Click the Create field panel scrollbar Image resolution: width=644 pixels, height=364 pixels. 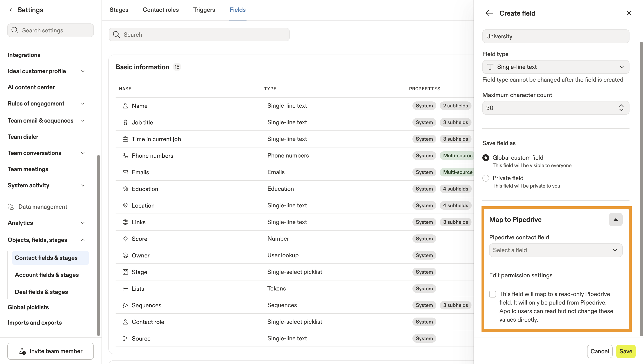pos(641,189)
